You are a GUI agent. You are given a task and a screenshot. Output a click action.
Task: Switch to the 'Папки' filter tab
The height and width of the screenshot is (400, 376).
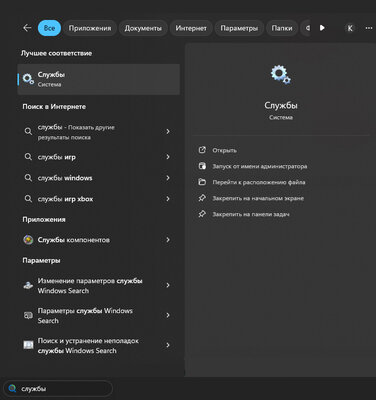282,28
